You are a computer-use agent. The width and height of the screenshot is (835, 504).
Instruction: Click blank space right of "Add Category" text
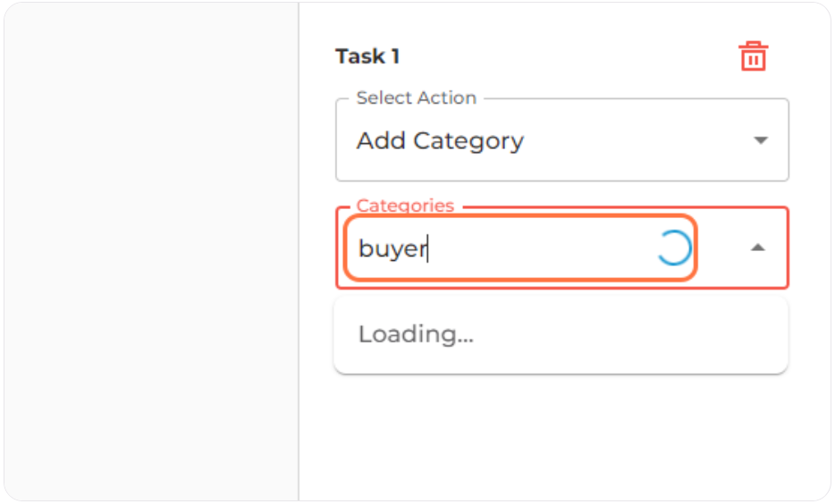coord(637,140)
